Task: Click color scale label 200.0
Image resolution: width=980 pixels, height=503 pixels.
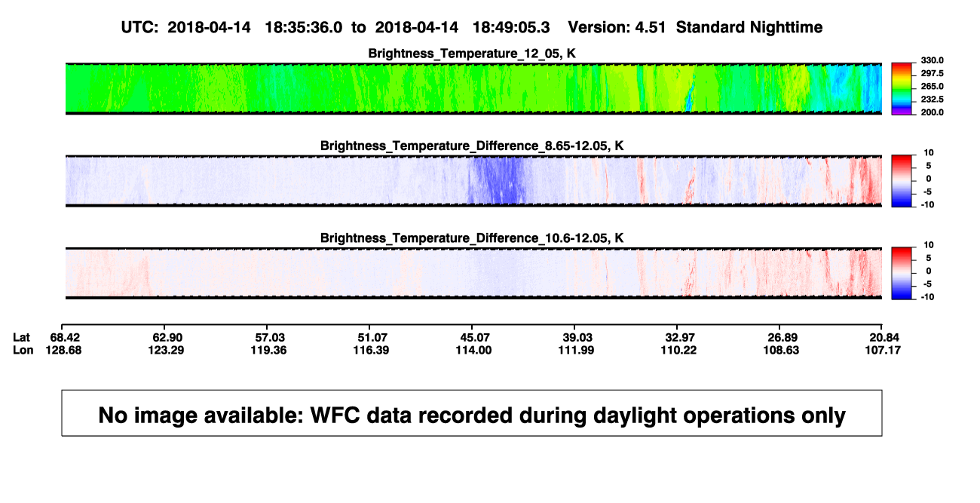Action: (x=933, y=112)
